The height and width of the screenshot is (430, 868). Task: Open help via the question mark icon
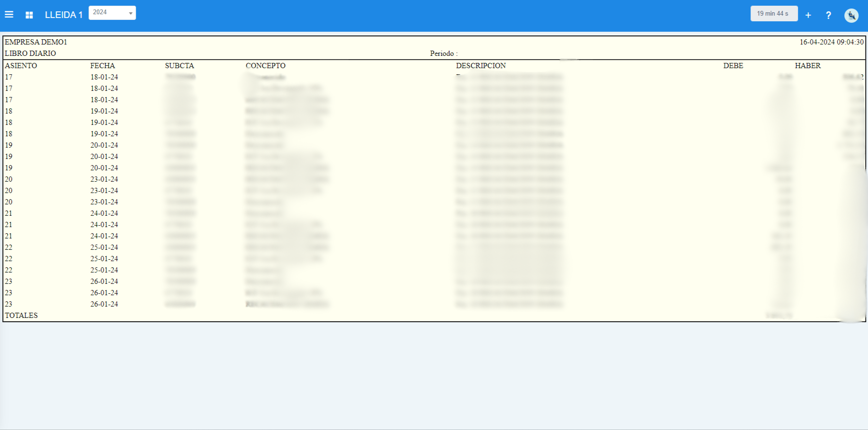coord(828,15)
